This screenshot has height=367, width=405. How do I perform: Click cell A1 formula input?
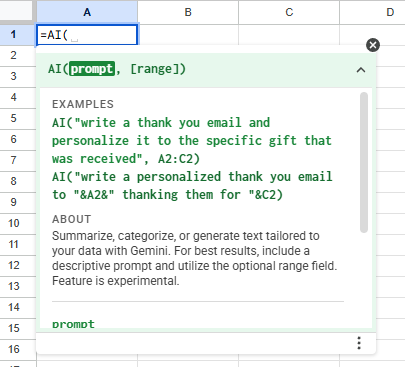[x=87, y=35]
